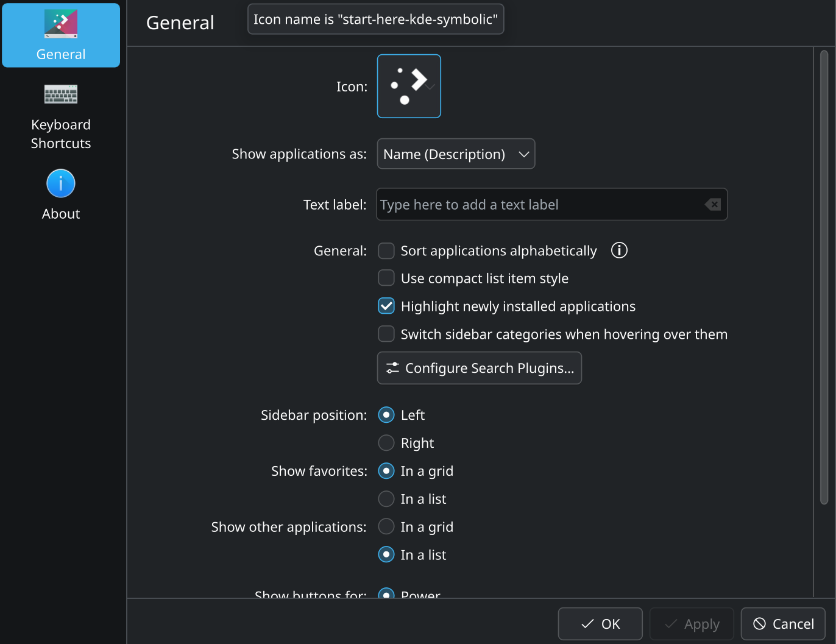Select Left for Sidebar position

click(x=386, y=415)
